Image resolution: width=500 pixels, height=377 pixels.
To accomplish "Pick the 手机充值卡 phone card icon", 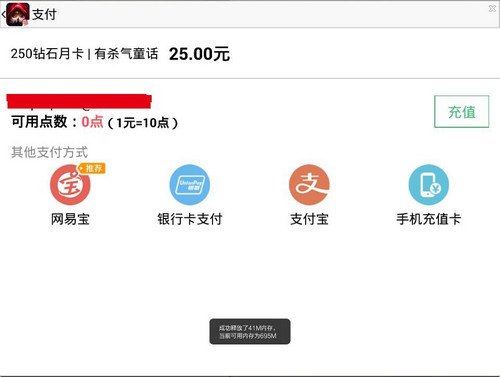I will [429, 184].
